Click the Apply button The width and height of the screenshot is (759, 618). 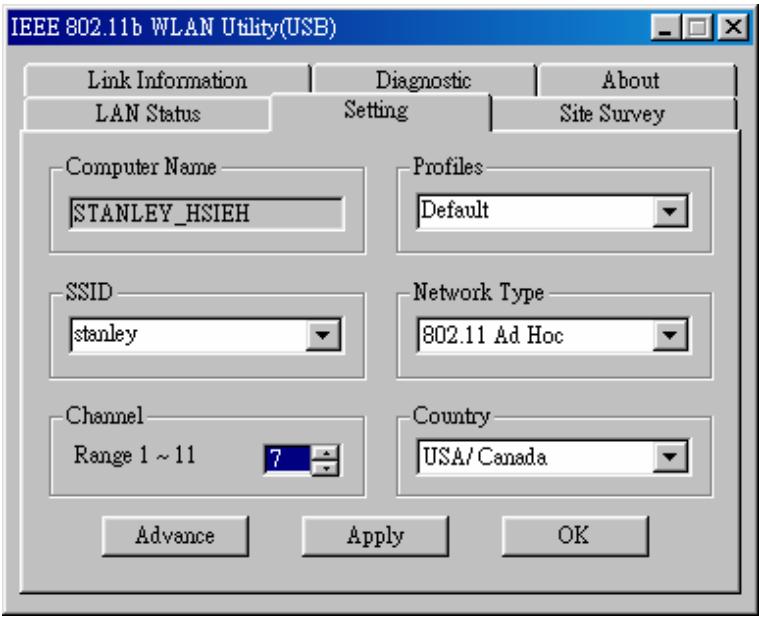[x=375, y=536]
